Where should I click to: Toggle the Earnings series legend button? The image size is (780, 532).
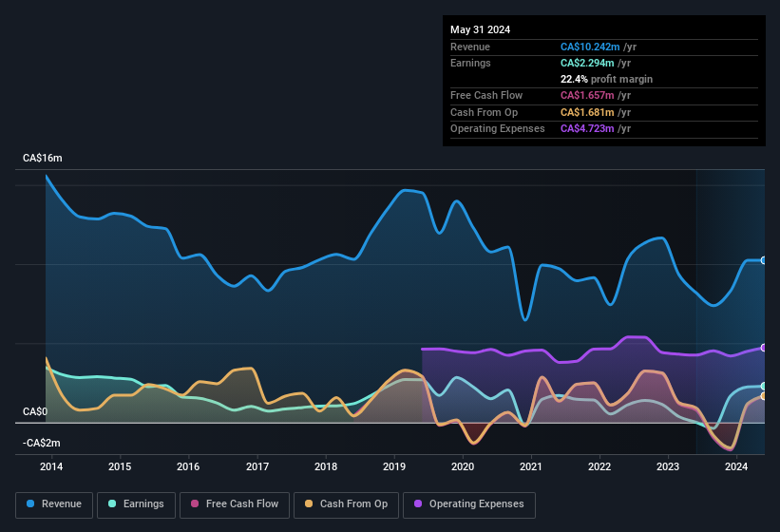pos(136,504)
